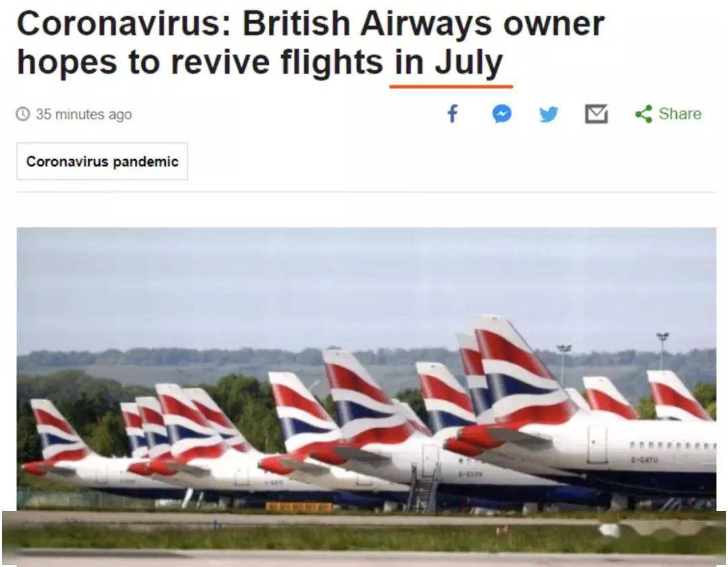Click the article headline about British Airways

coord(311,42)
